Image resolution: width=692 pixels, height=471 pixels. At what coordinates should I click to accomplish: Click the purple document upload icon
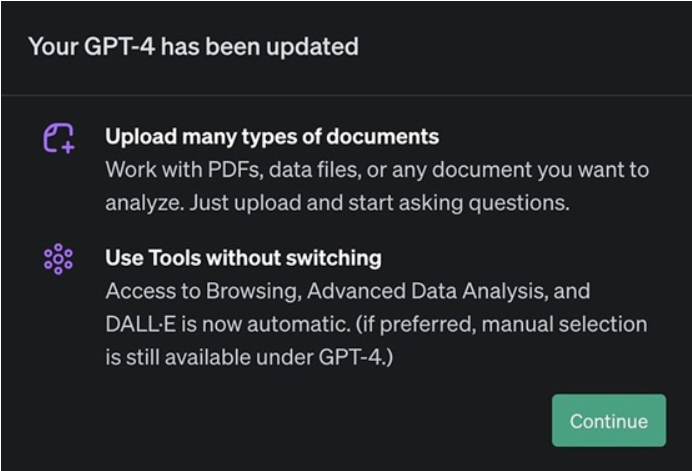[x=59, y=138]
